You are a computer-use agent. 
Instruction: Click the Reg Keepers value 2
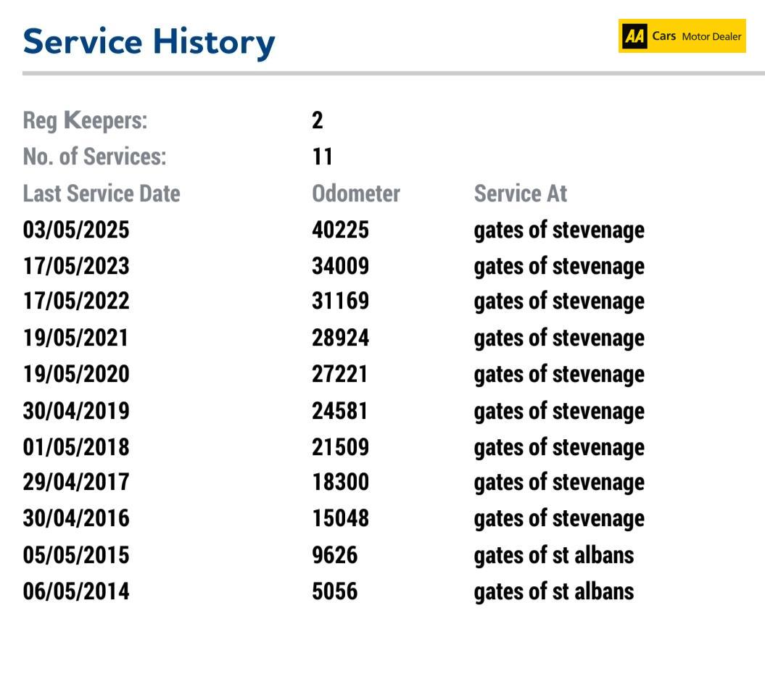click(x=317, y=120)
